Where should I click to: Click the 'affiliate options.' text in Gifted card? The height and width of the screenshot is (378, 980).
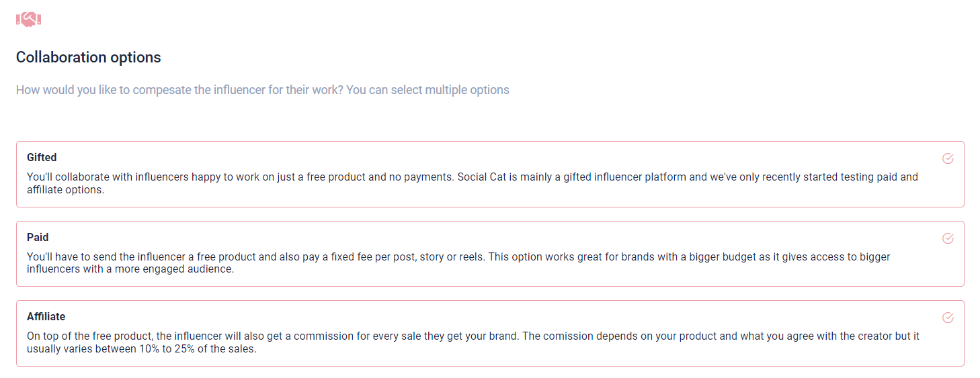[x=65, y=190]
